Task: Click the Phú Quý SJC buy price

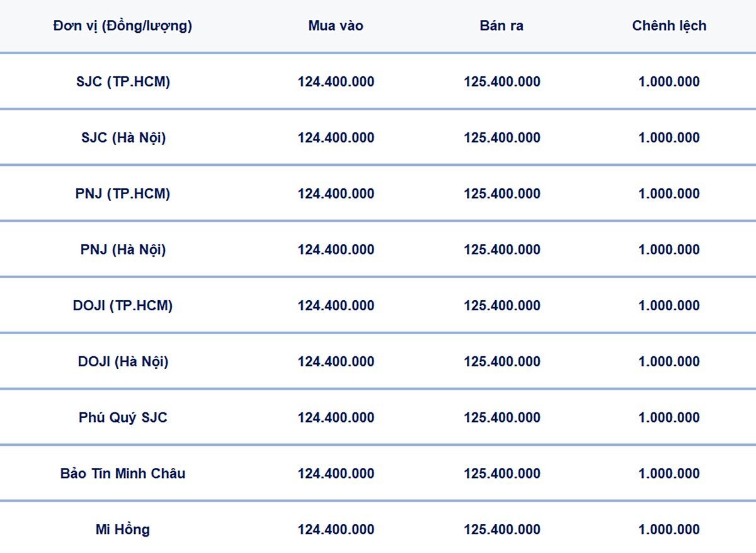Action: tap(336, 417)
